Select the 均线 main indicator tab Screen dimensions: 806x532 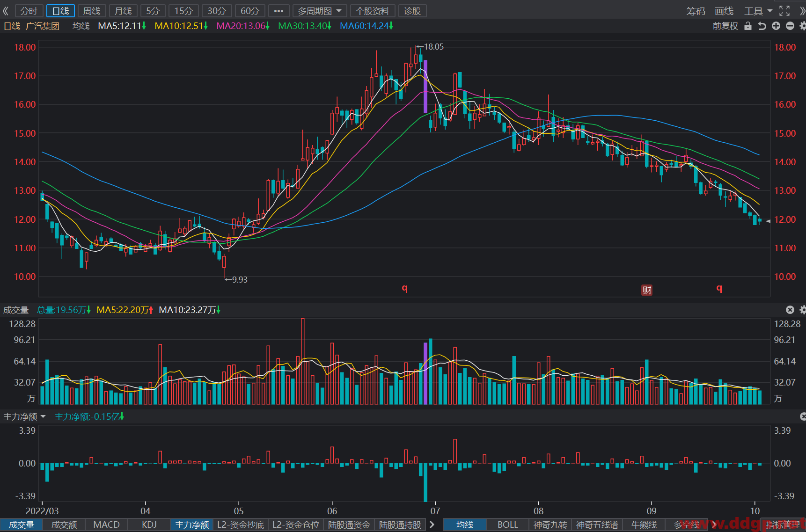point(465,525)
